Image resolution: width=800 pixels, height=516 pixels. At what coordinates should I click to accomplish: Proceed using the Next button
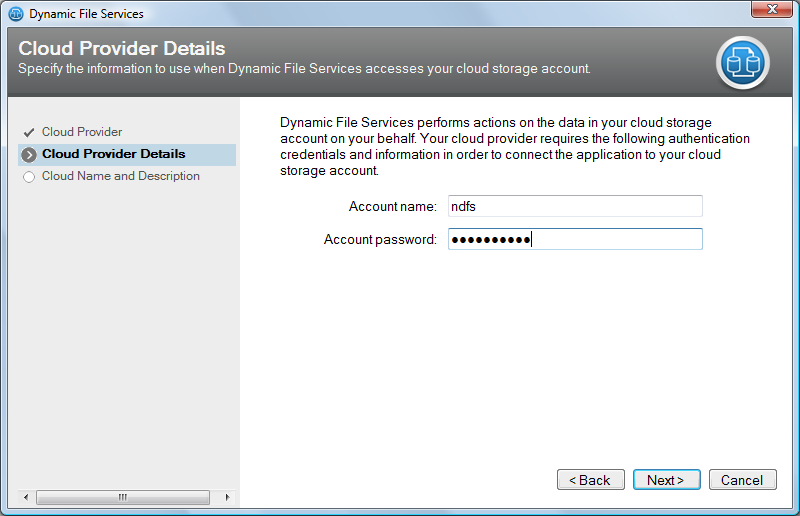point(666,480)
